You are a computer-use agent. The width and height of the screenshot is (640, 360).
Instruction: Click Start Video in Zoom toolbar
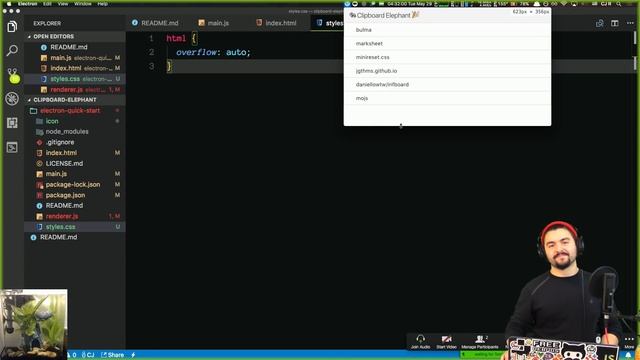click(x=447, y=342)
